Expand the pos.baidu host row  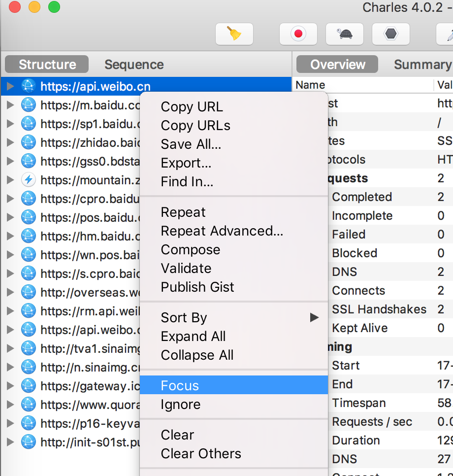point(10,217)
